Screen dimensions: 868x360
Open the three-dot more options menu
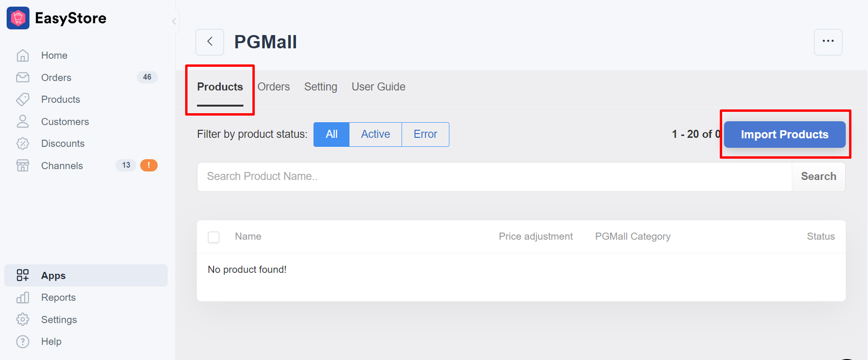click(x=828, y=42)
